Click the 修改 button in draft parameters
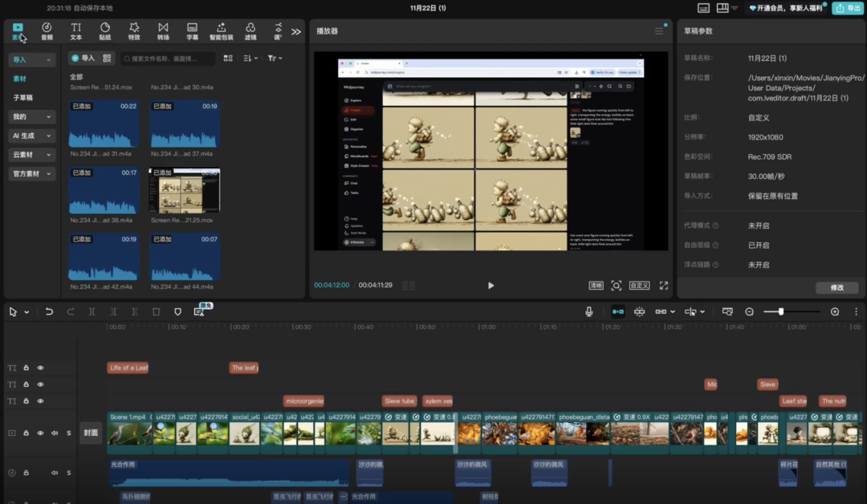This screenshot has height=504, width=867. 836,287
